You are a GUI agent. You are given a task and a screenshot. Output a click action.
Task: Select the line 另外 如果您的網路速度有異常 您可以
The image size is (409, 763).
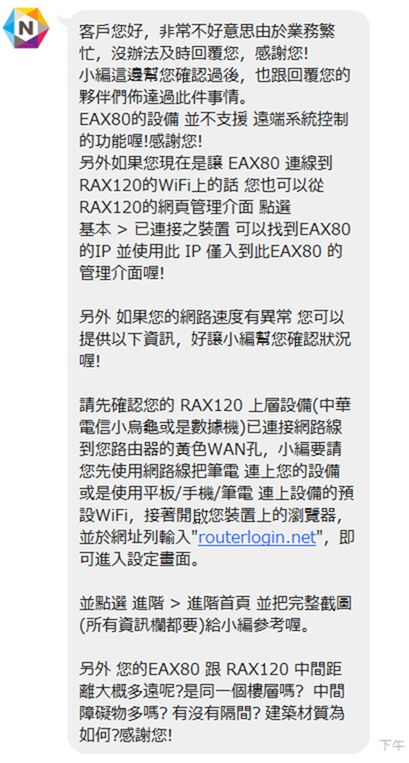[x=212, y=318]
